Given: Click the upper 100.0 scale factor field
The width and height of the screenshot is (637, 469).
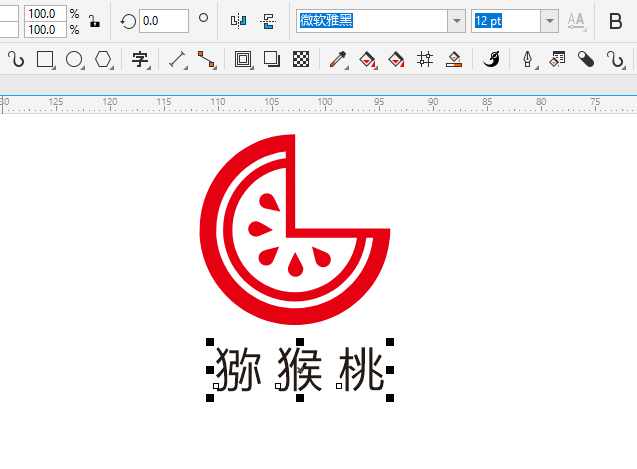Looking at the screenshot, I should pyautogui.click(x=45, y=13).
